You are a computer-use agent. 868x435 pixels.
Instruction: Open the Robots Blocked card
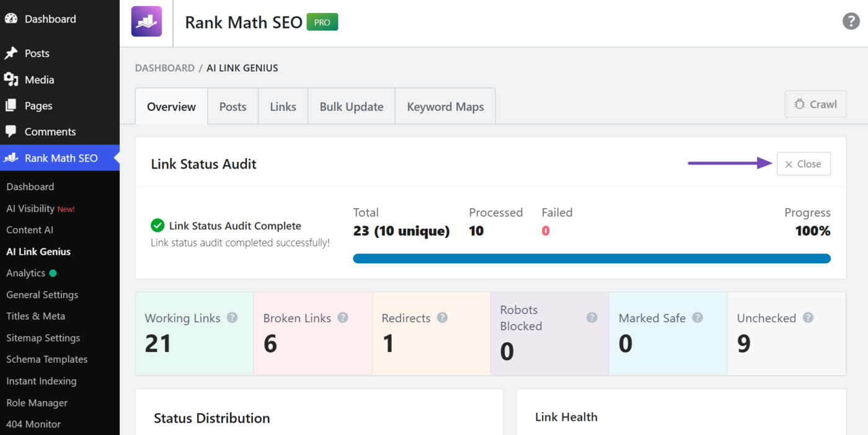pos(550,334)
